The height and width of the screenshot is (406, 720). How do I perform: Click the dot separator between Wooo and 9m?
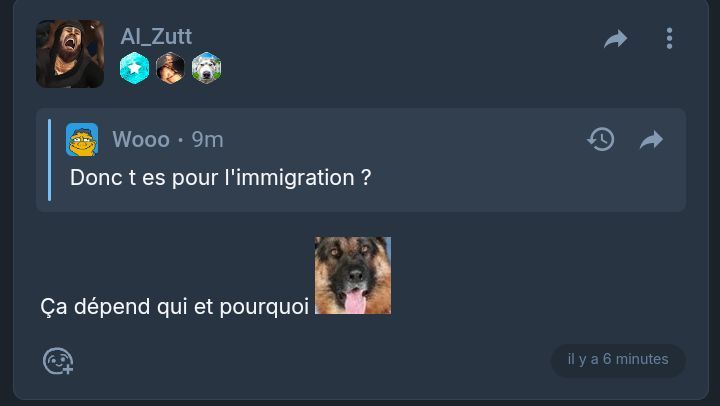(x=181, y=140)
